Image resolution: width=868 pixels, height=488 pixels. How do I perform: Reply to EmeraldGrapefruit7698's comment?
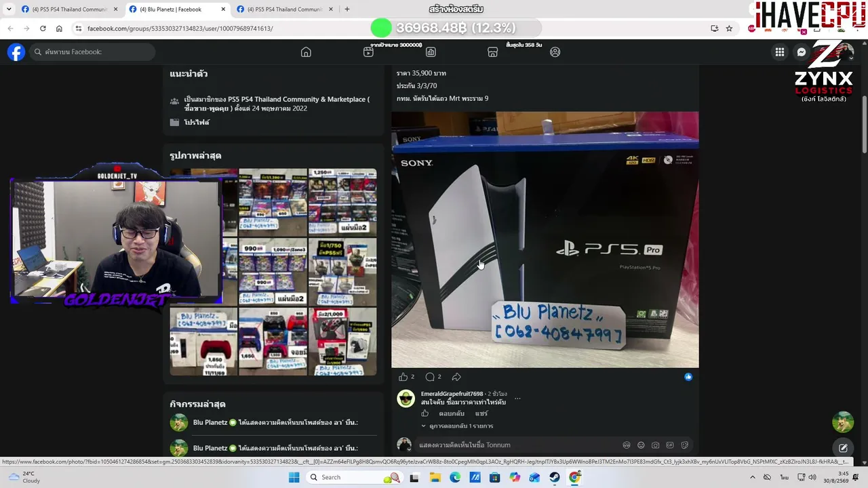click(x=452, y=413)
